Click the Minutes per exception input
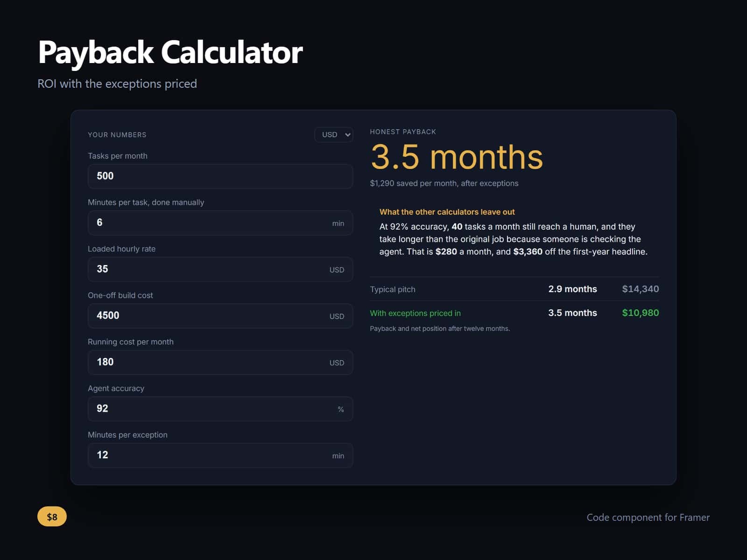Viewport: 747px width, 560px height. (220, 455)
